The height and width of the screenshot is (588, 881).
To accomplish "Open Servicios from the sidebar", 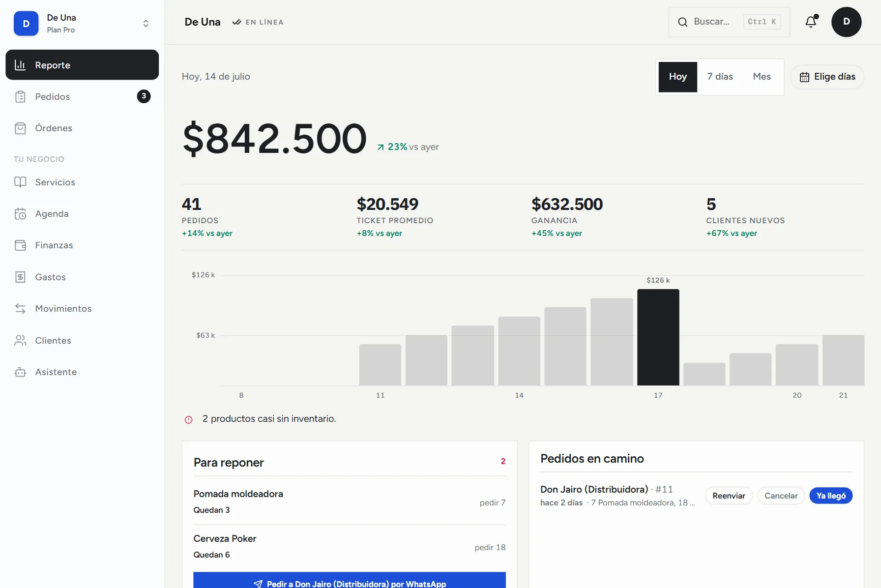I will (x=82, y=182).
